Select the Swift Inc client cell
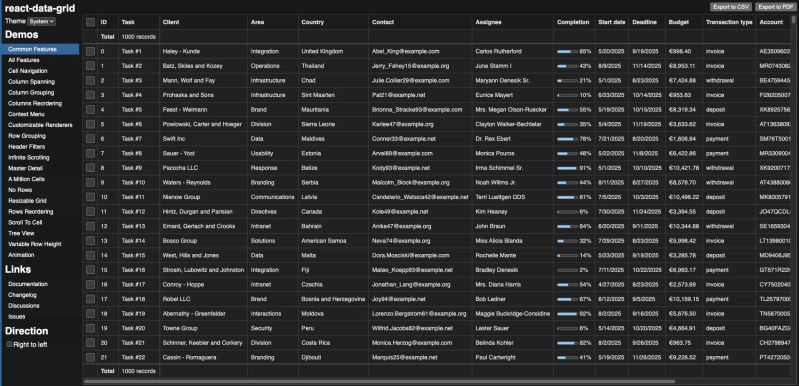799x386 pixels. 203,139
